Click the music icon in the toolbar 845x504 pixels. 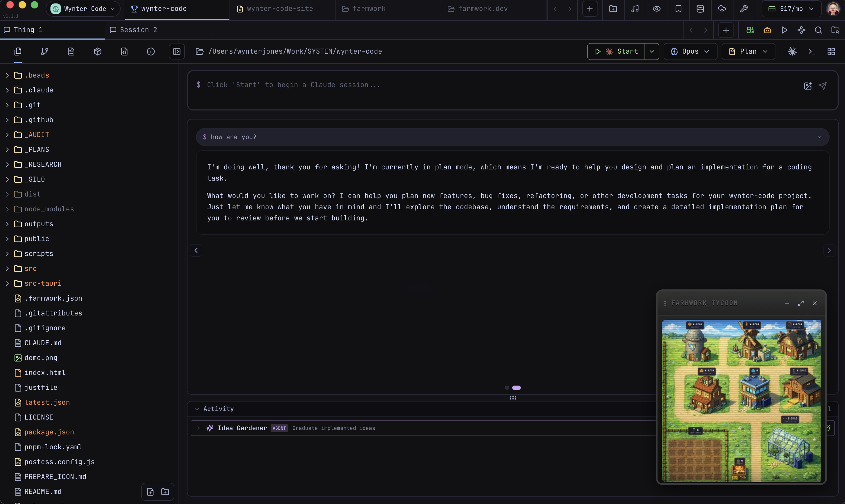[635, 9]
